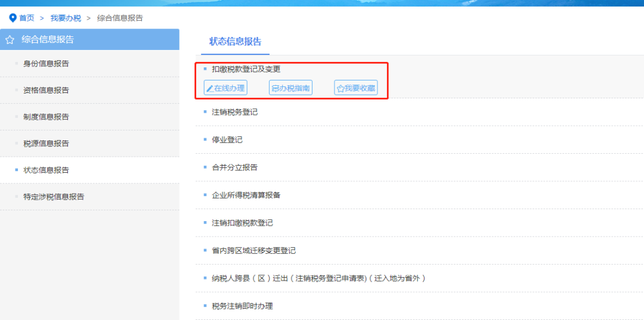Viewport: 644px width, 320px height.
Task: Open 纳税人跨县（区）迁出 item
Action: 318,278
